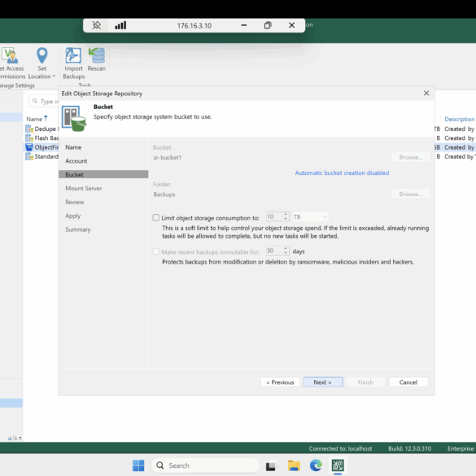Expand the Set Location dropdown arrow
Image resolution: width=476 pixels, height=476 pixels.
pyautogui.click(x=54, y=76)
